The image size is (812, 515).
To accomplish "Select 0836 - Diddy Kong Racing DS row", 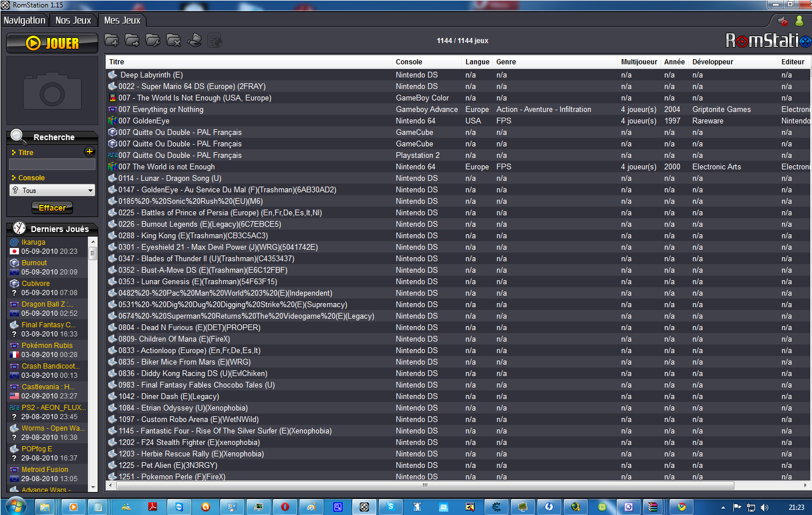I will (457, 373).
